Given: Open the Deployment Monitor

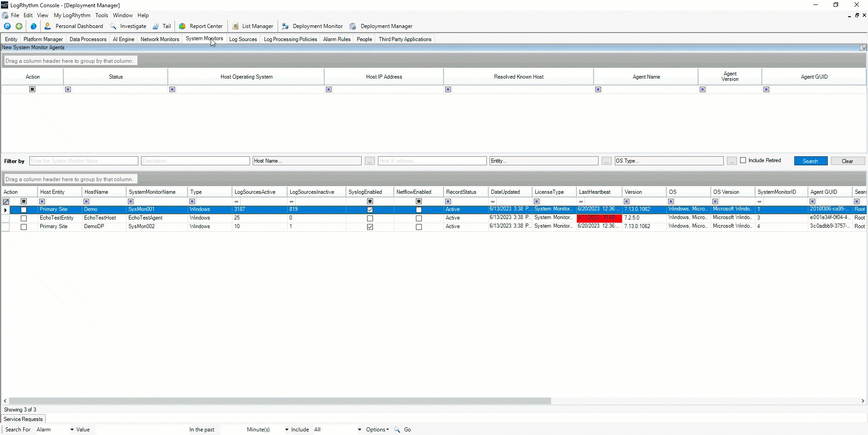Looking at the screenshot, I should click(317, 26).
